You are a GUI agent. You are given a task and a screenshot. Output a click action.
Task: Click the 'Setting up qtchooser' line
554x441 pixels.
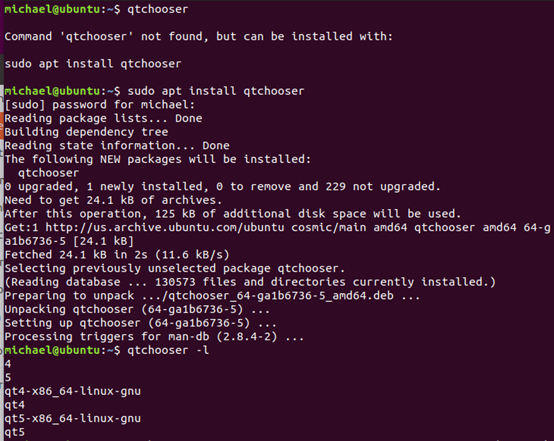[x=141, y=323]
